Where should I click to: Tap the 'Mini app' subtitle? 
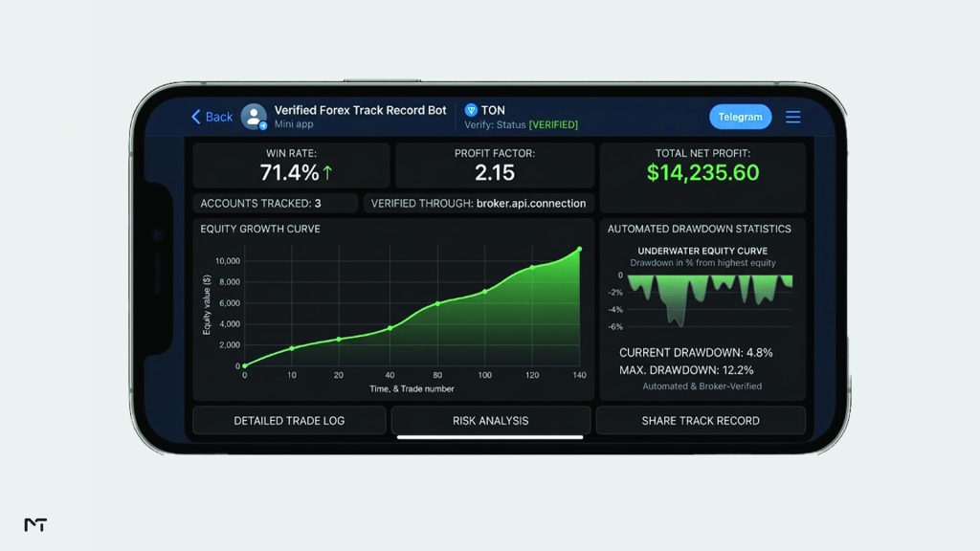[x=294, y=124]
